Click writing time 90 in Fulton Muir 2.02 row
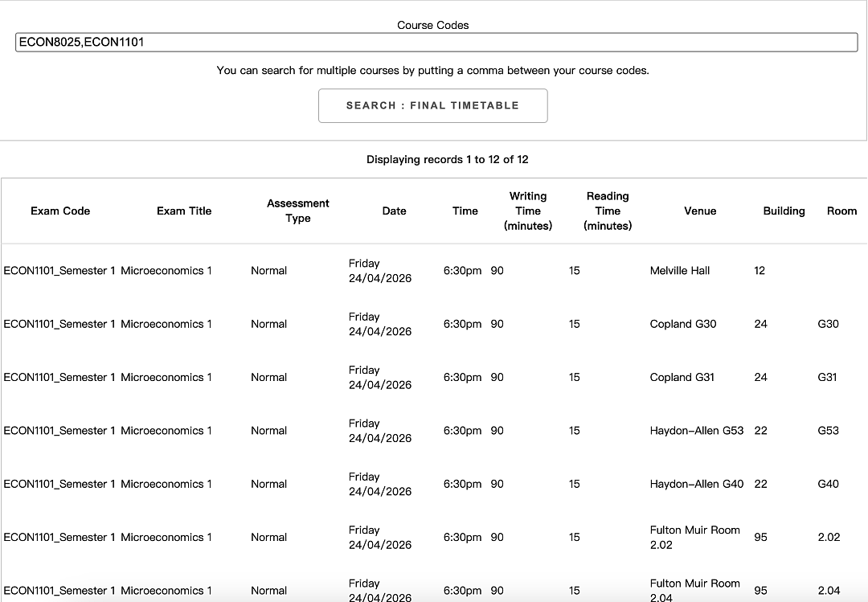 click(x=497, y=537)
